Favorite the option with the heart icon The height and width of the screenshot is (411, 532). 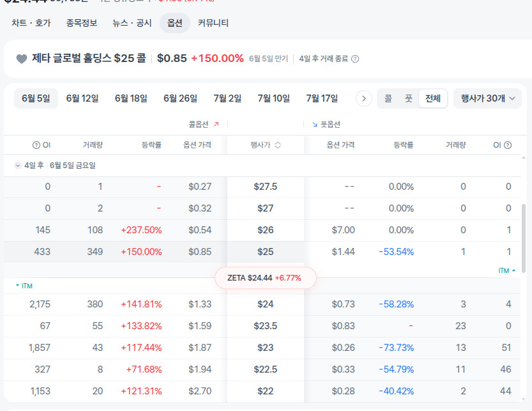pos(21,59)
